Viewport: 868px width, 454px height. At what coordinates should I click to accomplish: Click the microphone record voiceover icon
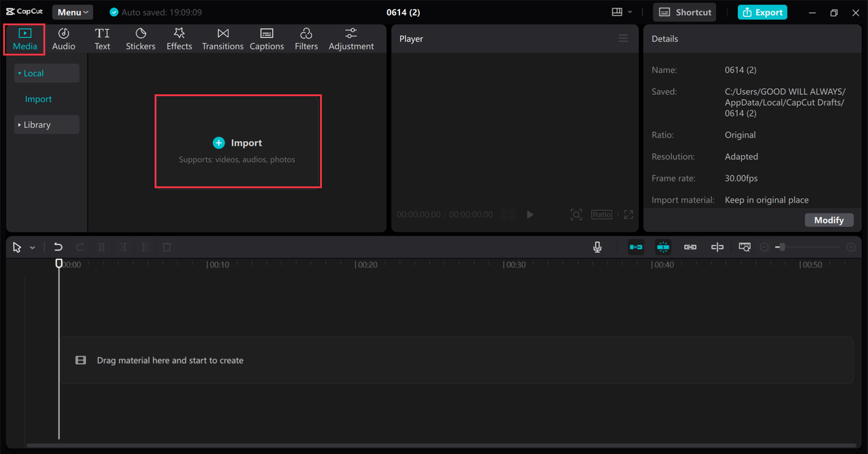click(x=597, y=247)
